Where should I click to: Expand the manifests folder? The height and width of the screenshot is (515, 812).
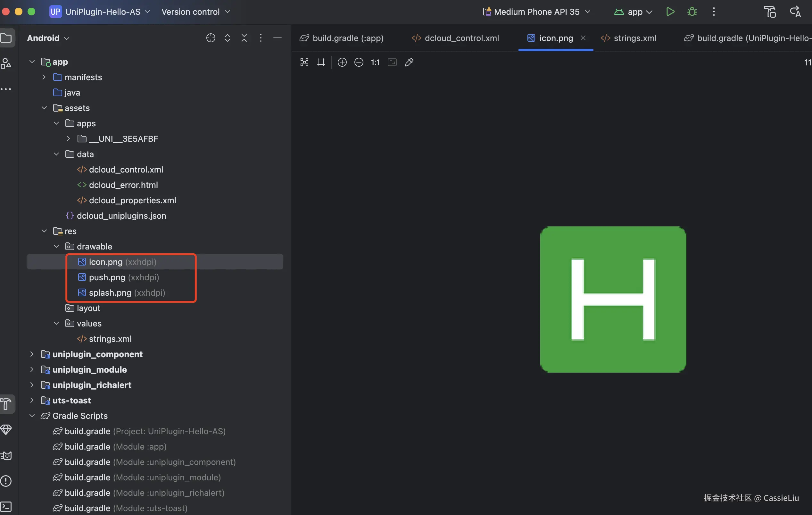(44, 77)
